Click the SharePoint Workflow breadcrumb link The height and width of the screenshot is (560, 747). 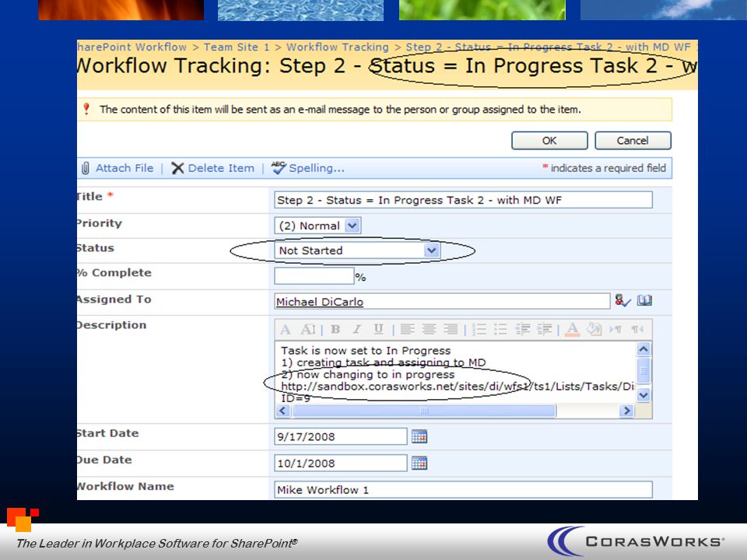point(132,47)
